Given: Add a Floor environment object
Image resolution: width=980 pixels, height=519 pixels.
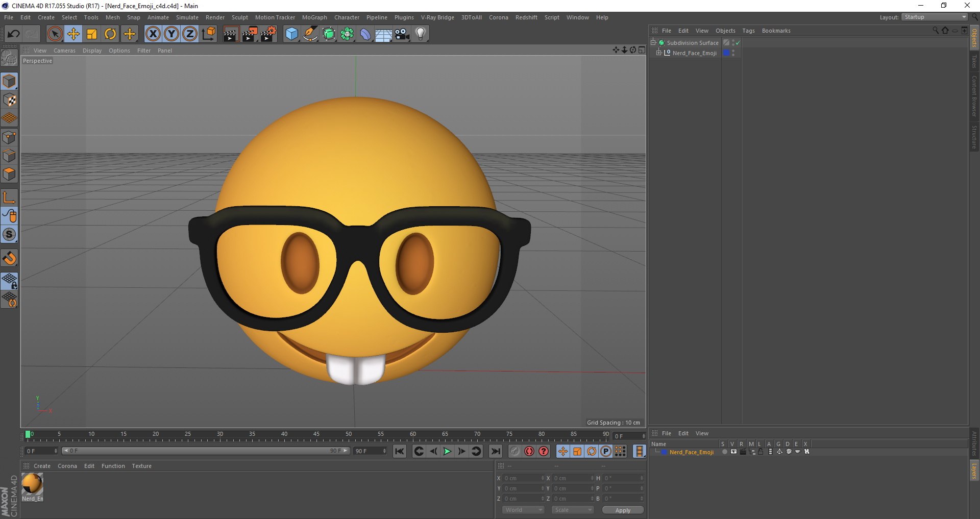Looking at the screenshot, I should (384, 34).
